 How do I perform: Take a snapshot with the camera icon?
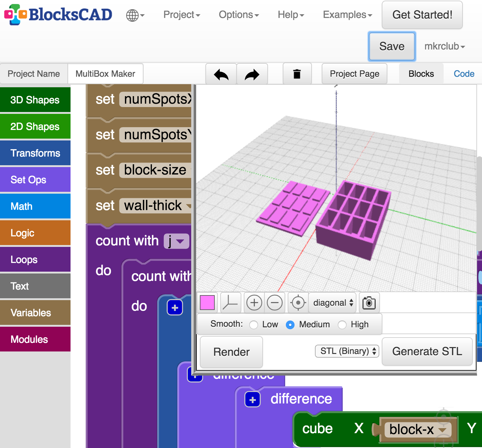click(369, 303)
